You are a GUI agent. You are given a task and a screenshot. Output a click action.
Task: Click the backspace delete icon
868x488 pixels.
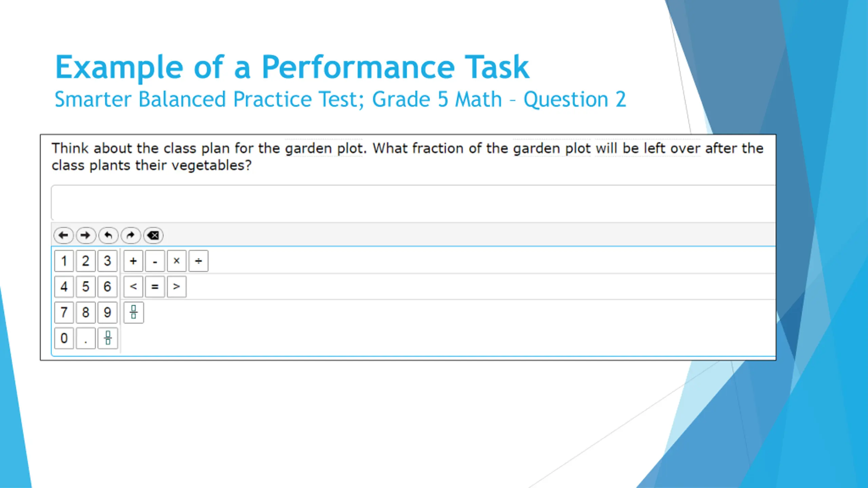pyautogui.click(x=153, y=235)
